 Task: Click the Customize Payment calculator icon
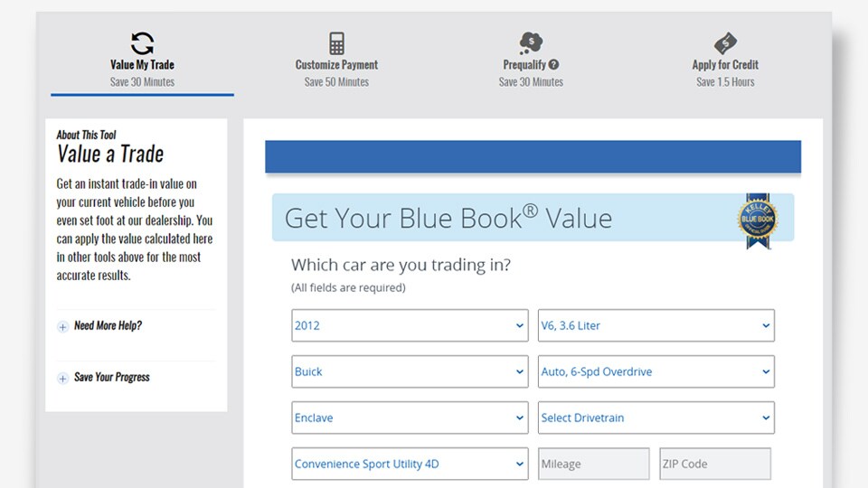coord(336,43)
